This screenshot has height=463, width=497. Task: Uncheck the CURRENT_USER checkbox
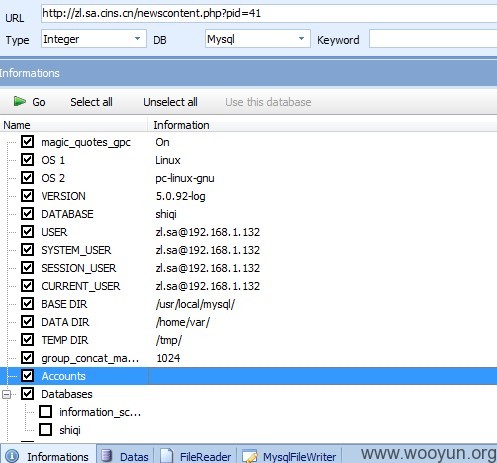tap(27, 286)
